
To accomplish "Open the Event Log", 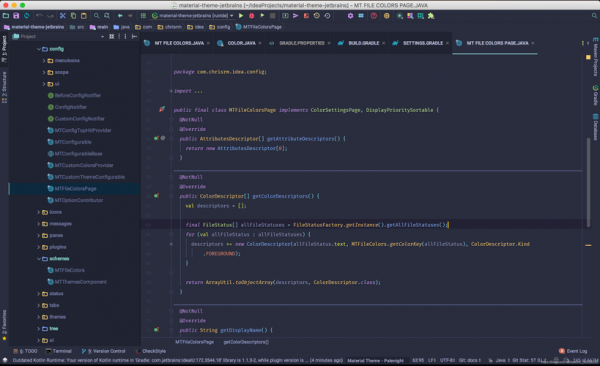I will pyautogui.click(x=573, y=351).
